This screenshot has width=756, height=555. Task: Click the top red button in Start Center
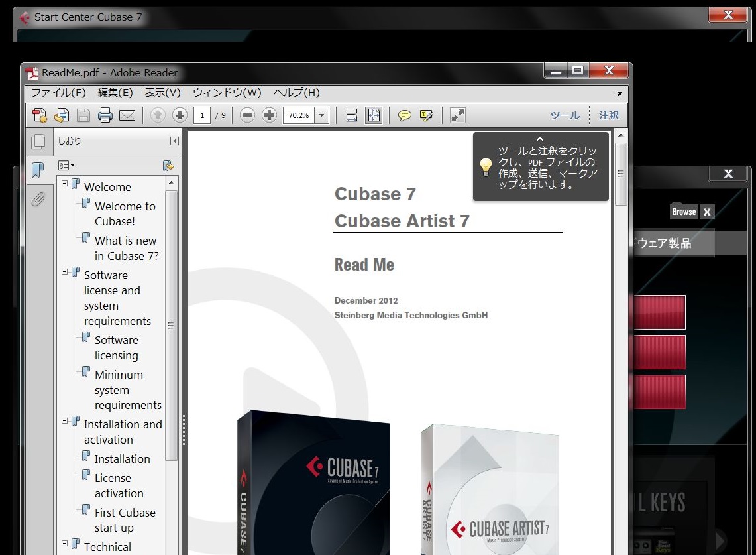659,312
